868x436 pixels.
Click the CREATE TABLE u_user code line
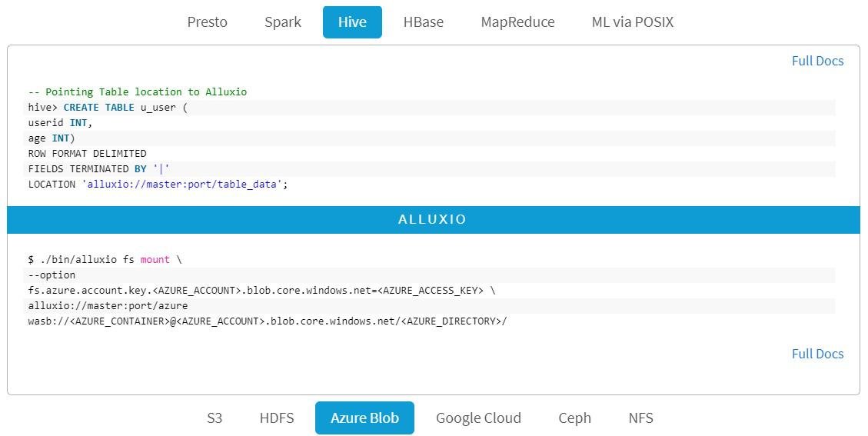click(x=108, y=108)
